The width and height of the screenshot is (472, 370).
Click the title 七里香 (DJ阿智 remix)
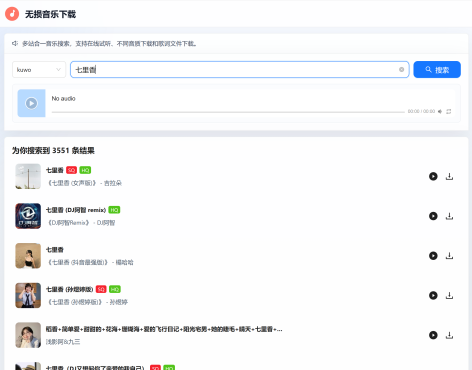[76, 210]
